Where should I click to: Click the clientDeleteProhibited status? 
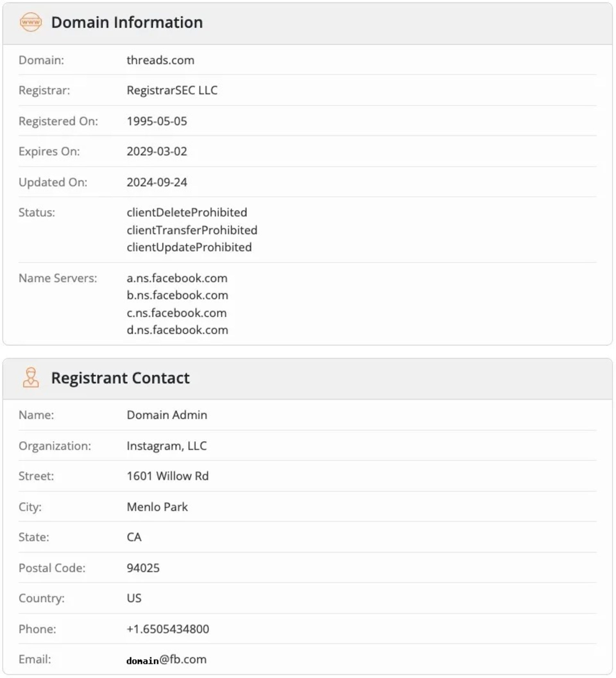187,212
